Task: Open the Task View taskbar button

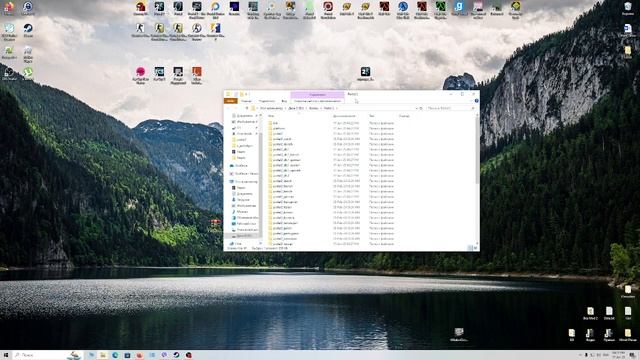Action: (x=91, y=355)
